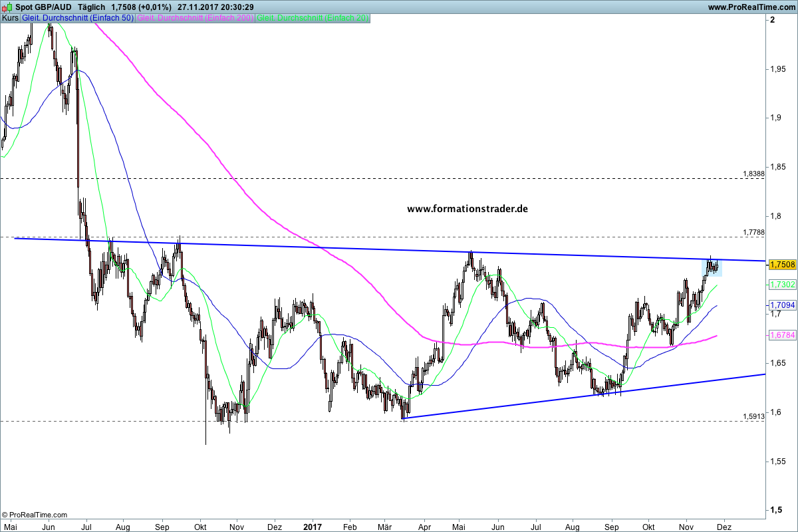Click the green 1,7302 price tag
Viewport: 798px width, 532px height.
pyautogui.click(x=782, y=285)
